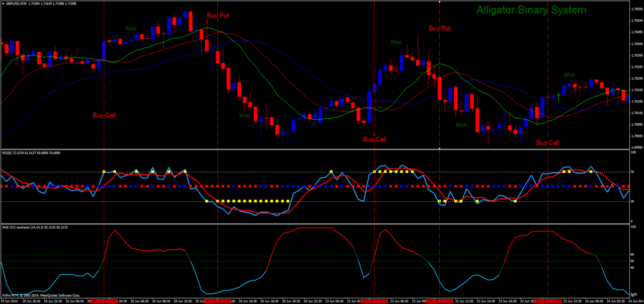Screen dimensions: 644x304
Task: Click the 1.69995 price scale value
Action: [636, 147]
